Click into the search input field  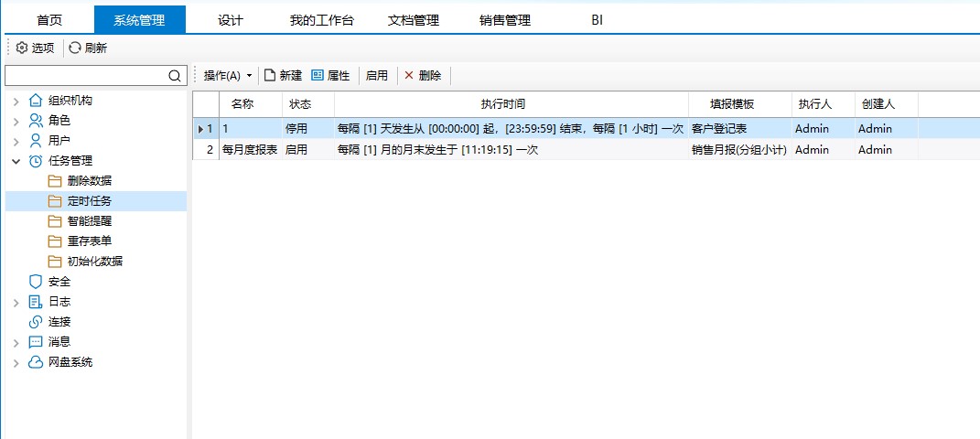pos(86,76)
